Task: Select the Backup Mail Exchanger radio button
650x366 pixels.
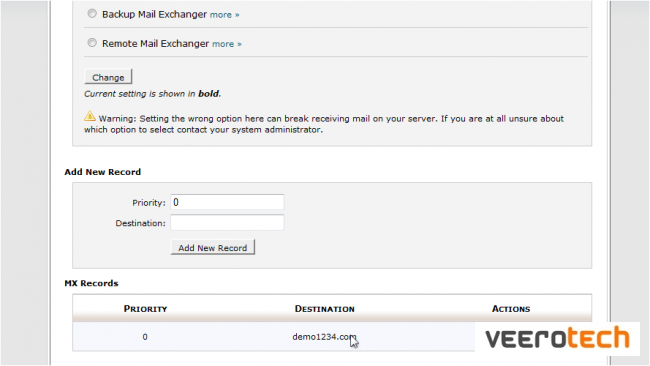Action: point(92,14)
